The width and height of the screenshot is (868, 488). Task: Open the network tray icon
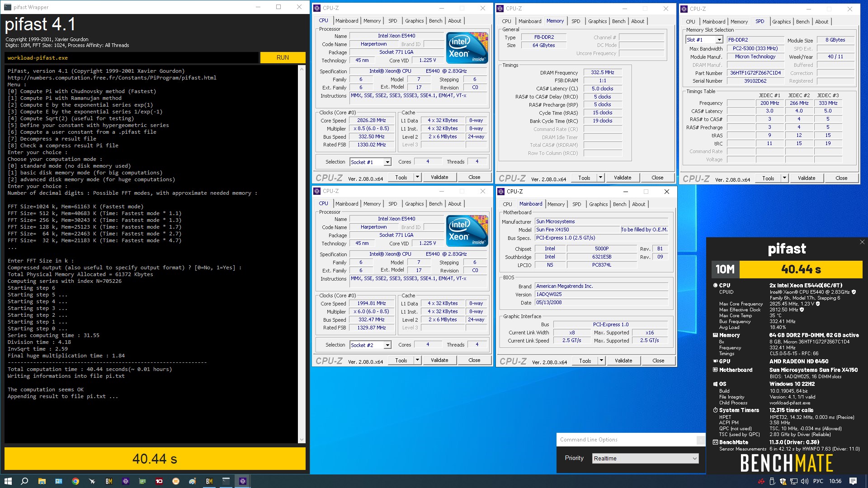[x=794, y=481]
